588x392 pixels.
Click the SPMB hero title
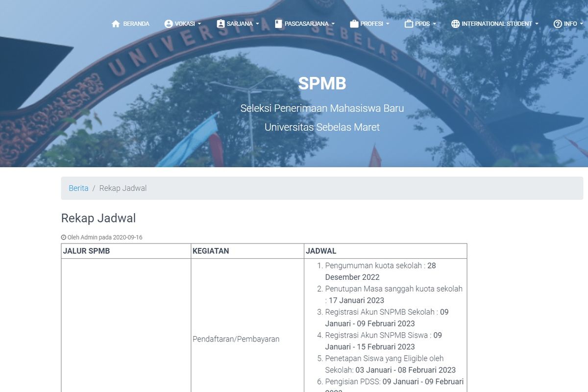tap(322, 84)
